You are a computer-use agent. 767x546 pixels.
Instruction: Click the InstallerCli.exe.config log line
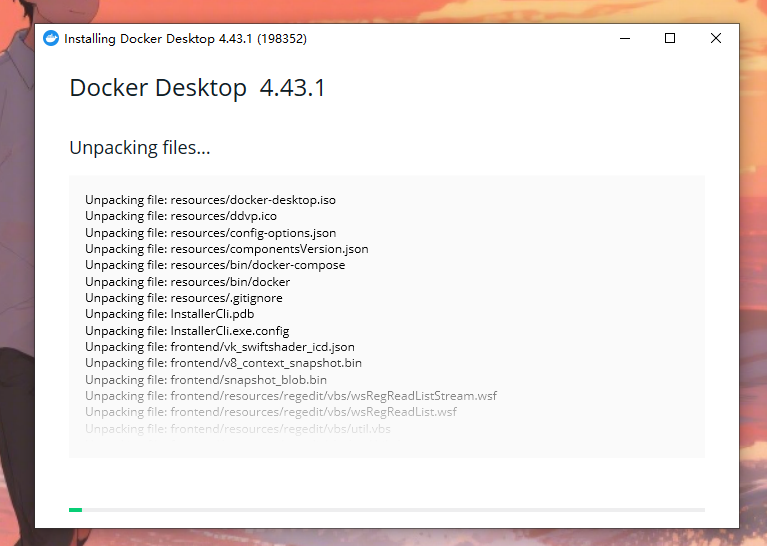[x=187, y=331]
